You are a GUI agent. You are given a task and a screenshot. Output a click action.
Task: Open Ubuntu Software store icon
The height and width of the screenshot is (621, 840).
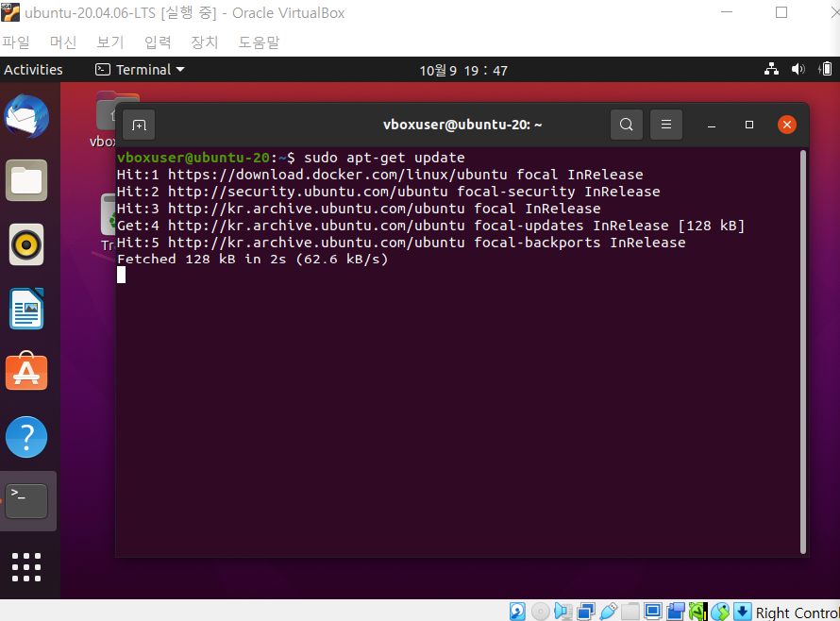coord(26,371)
